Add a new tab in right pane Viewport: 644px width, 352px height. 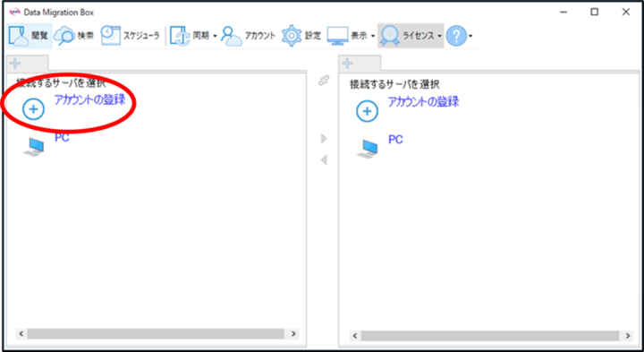[347, 63]
